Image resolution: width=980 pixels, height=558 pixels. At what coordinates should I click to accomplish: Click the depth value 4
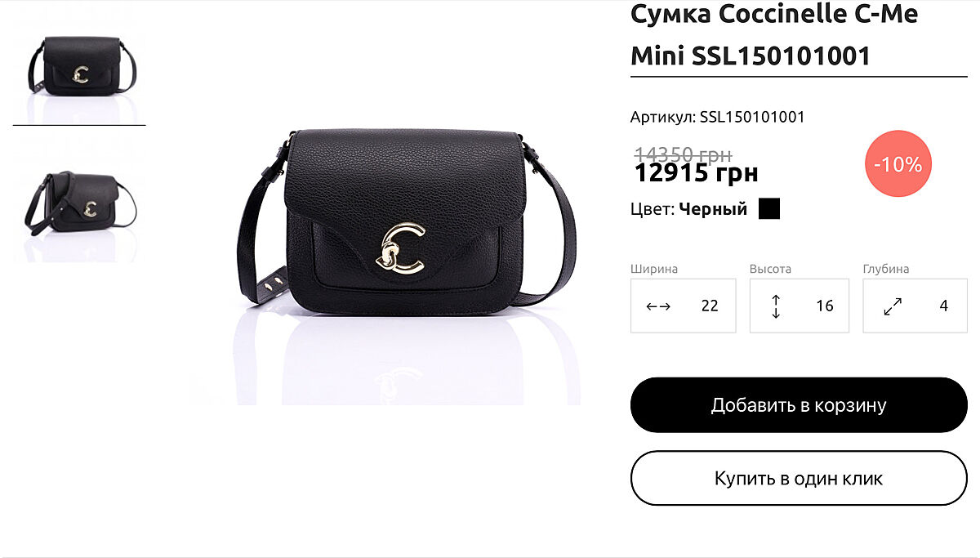[944, 306]
